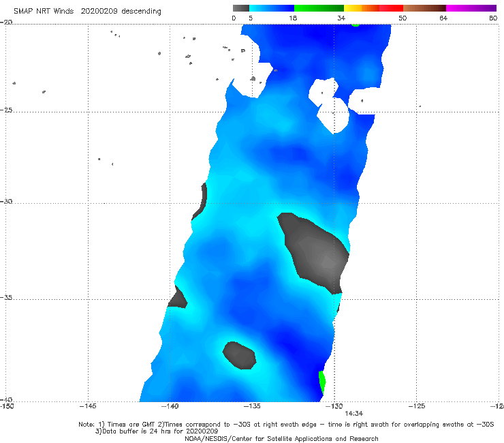Viewport: 504px width, 443px height.
Task: Click the longitude label '-125'
Action: click(417, 406)
